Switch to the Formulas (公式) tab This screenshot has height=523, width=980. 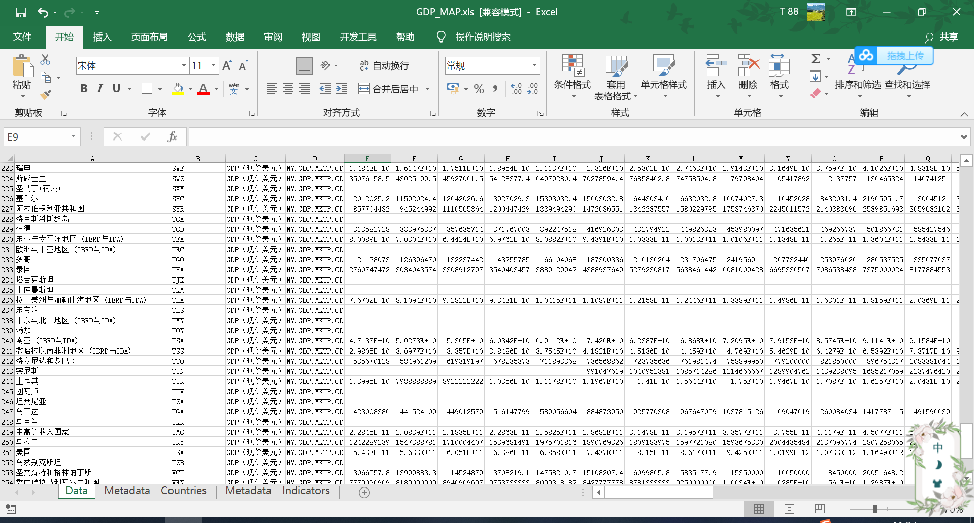point(197,37)
